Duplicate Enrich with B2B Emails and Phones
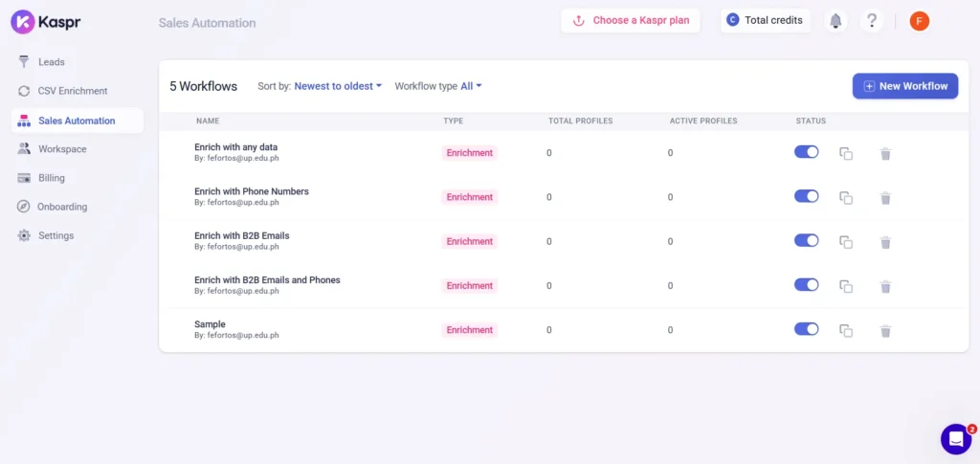 (x=846, y=287)
